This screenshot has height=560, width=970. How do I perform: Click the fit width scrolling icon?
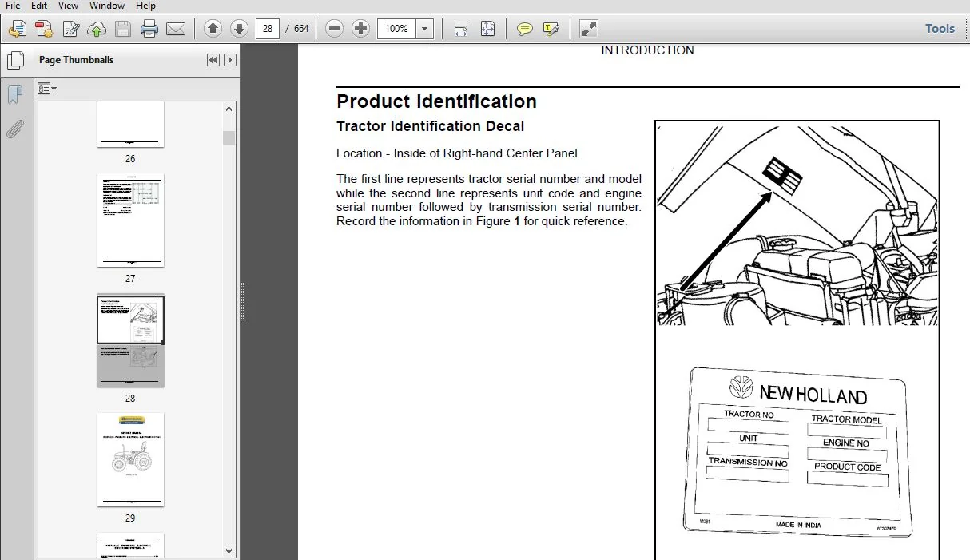(461, 29)
